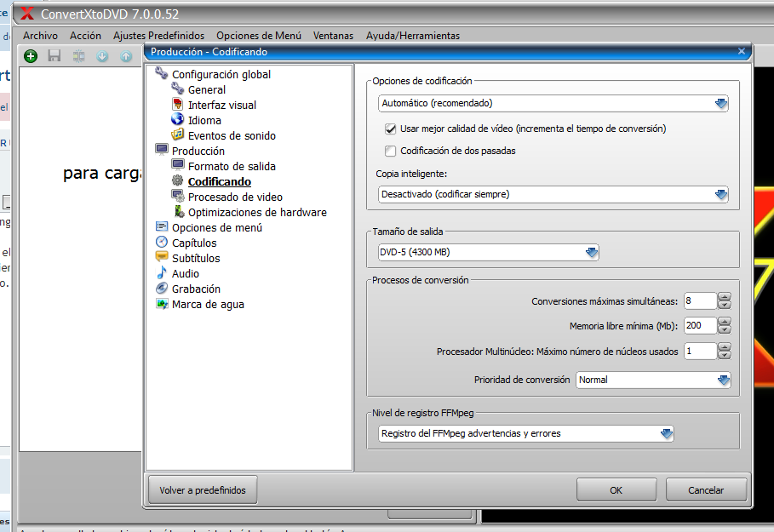Click the Audio note icon

(162, 272)
